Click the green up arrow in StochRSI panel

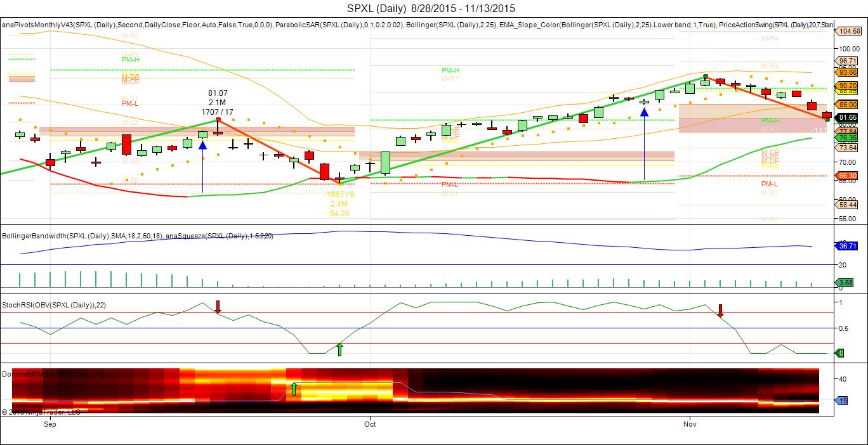339,349
